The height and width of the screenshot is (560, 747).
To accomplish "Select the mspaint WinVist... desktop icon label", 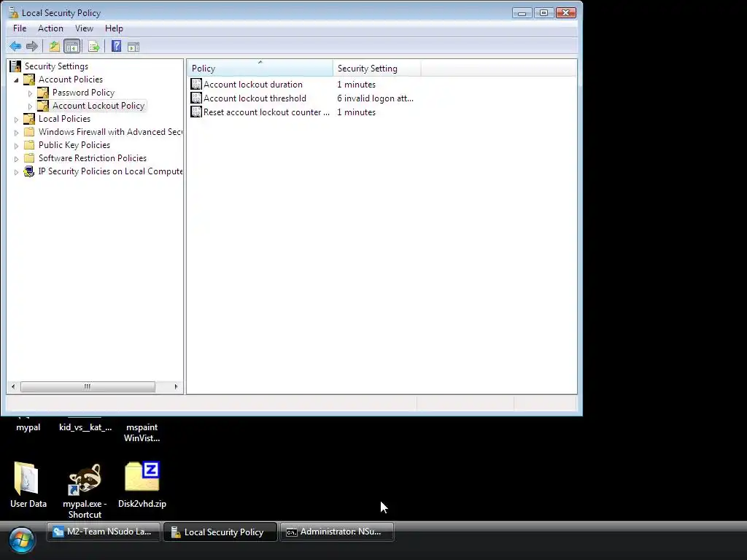I will tap(142, 432).
